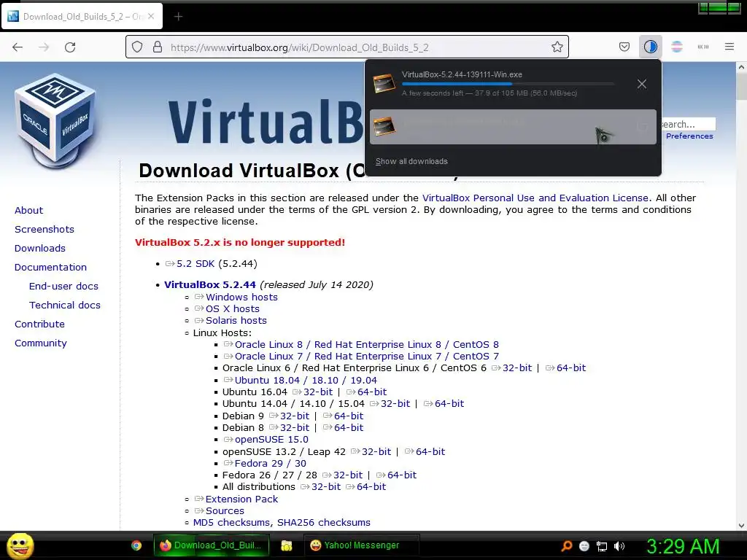
Task: Download Debian 9 64-bit package
Action: click(349, 416)
